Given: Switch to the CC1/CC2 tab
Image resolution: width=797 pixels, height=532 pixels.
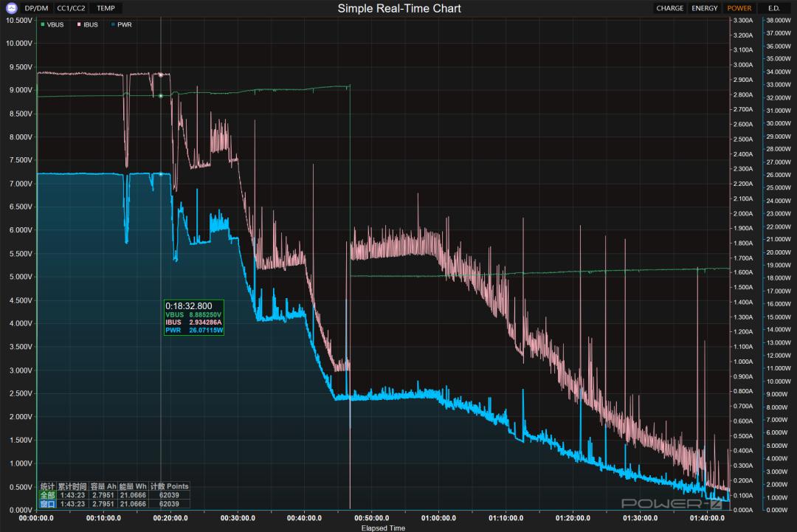Looking at the screenshot, I should coord(72,8).
